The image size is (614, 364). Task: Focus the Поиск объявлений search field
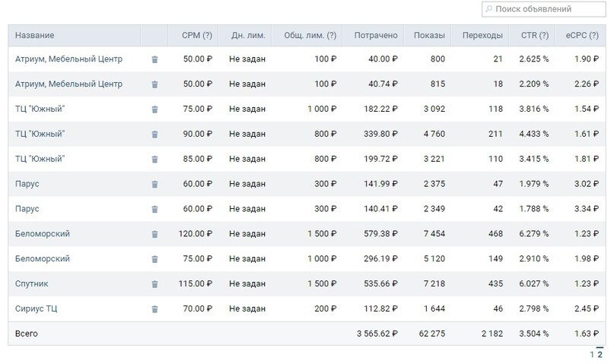coord(543,9)
